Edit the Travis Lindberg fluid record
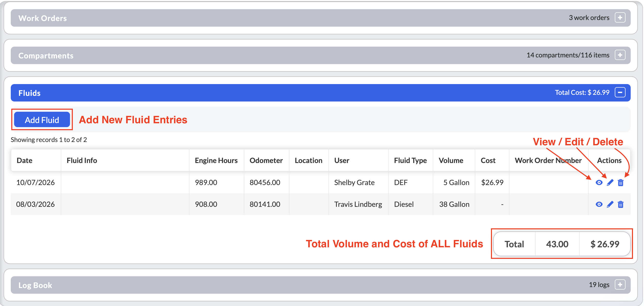 point(610,204)
